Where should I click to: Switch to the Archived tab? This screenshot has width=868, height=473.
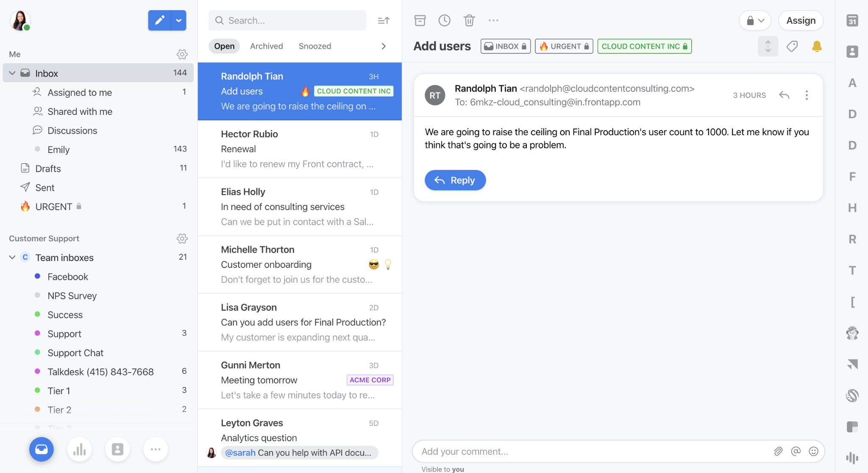266,46
